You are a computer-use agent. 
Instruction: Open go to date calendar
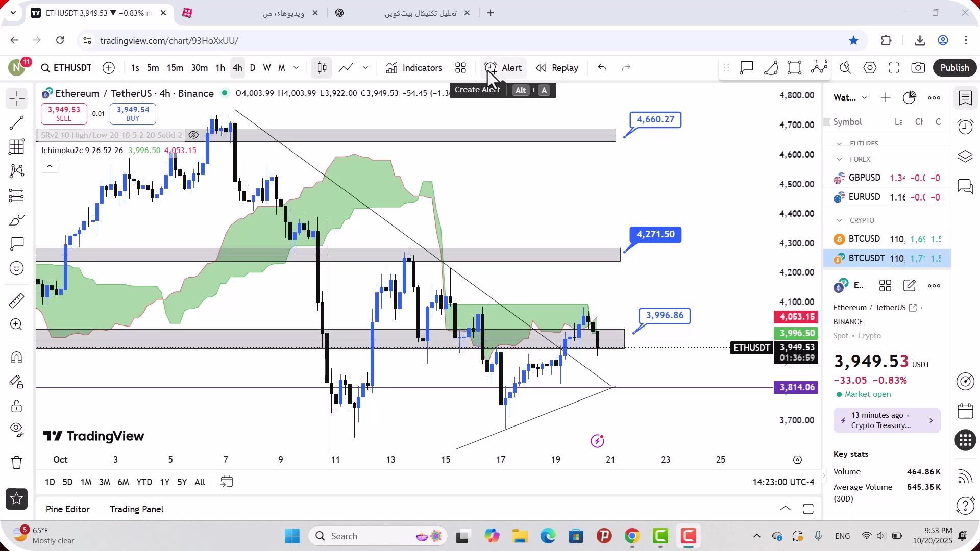[227, 482]
